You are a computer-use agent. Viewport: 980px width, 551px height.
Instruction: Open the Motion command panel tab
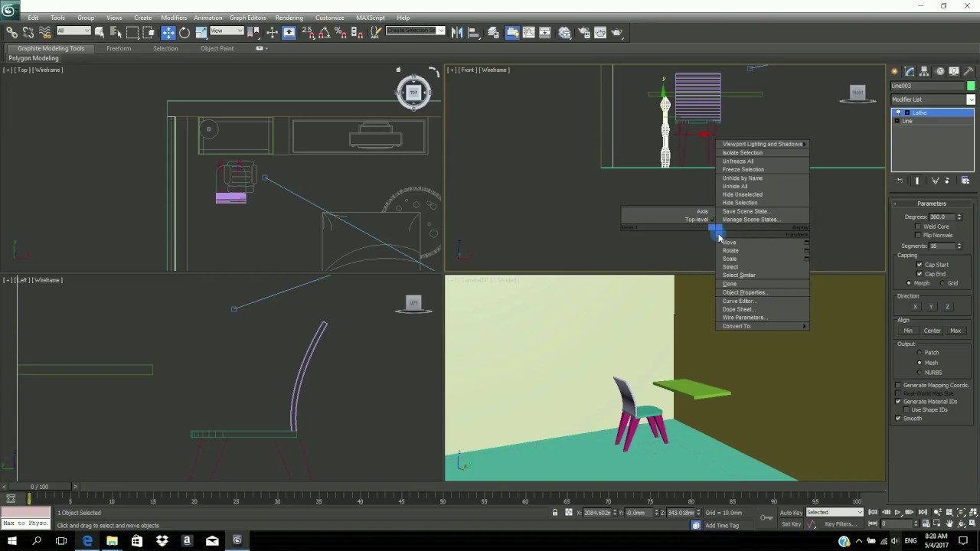point(939,71)
